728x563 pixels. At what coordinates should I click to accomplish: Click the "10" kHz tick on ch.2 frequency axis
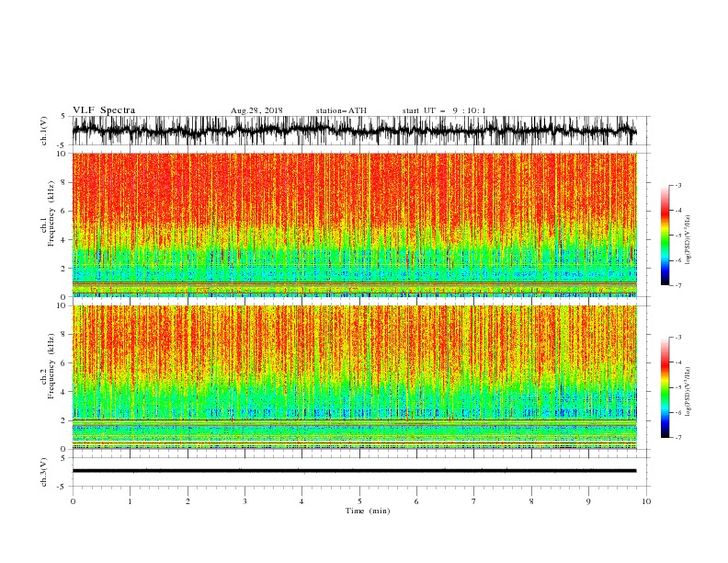tap(61, 305)
